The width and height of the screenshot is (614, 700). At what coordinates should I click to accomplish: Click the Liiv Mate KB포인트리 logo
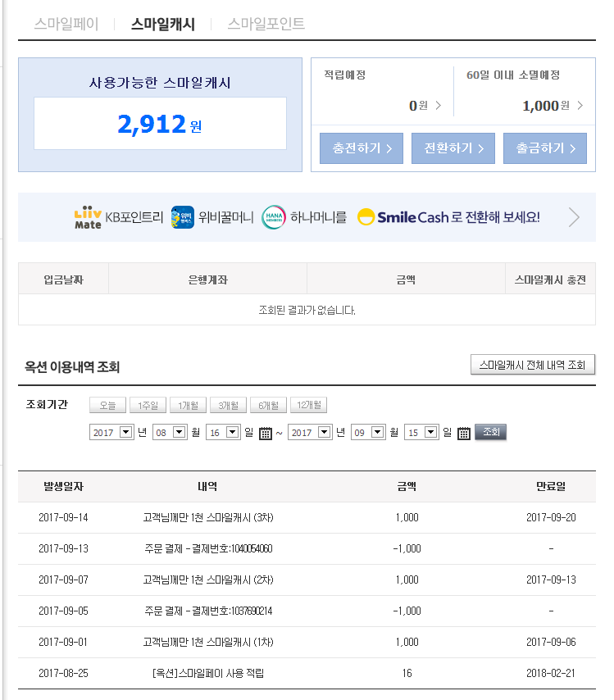88,217
